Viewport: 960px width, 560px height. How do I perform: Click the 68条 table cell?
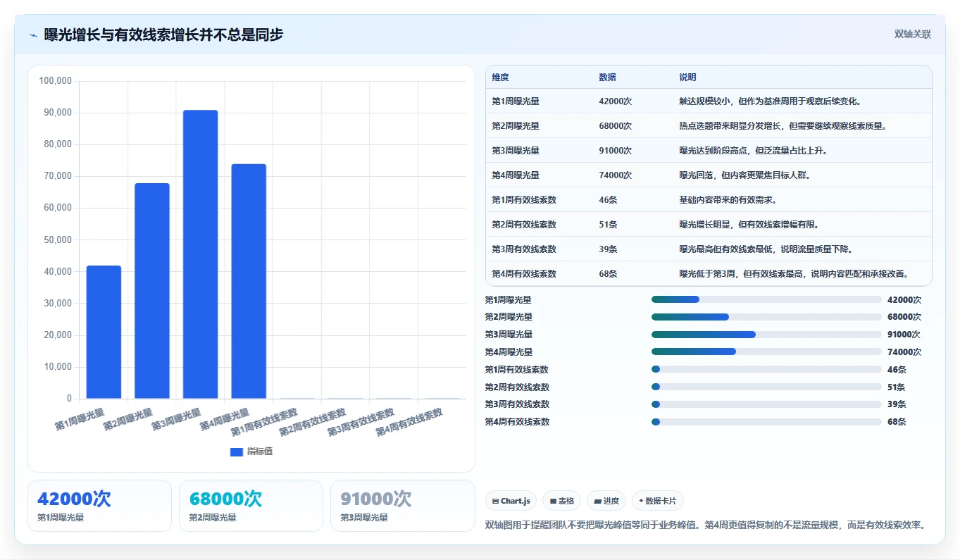(x=608, y=274)
